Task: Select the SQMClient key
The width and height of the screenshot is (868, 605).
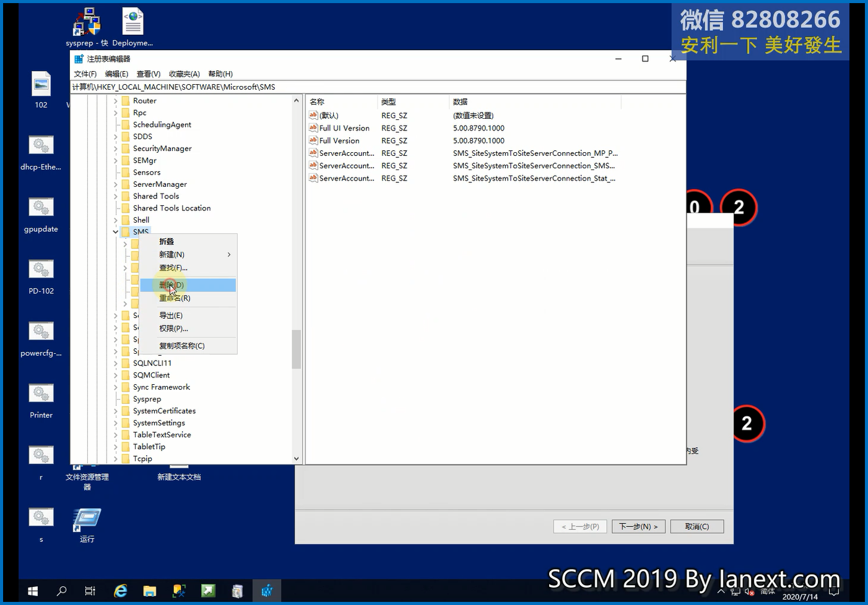Action: tap(151, 375)
